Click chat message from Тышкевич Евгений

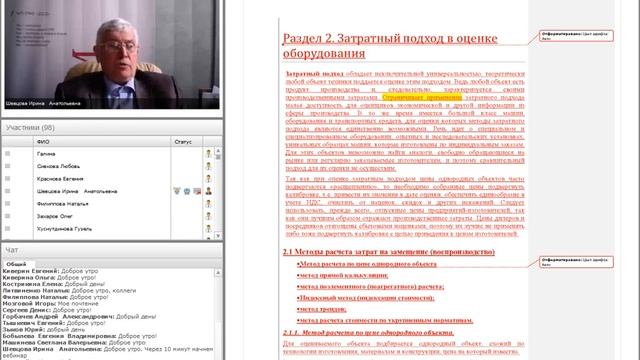pyautogui.click(x=54, y=323)
